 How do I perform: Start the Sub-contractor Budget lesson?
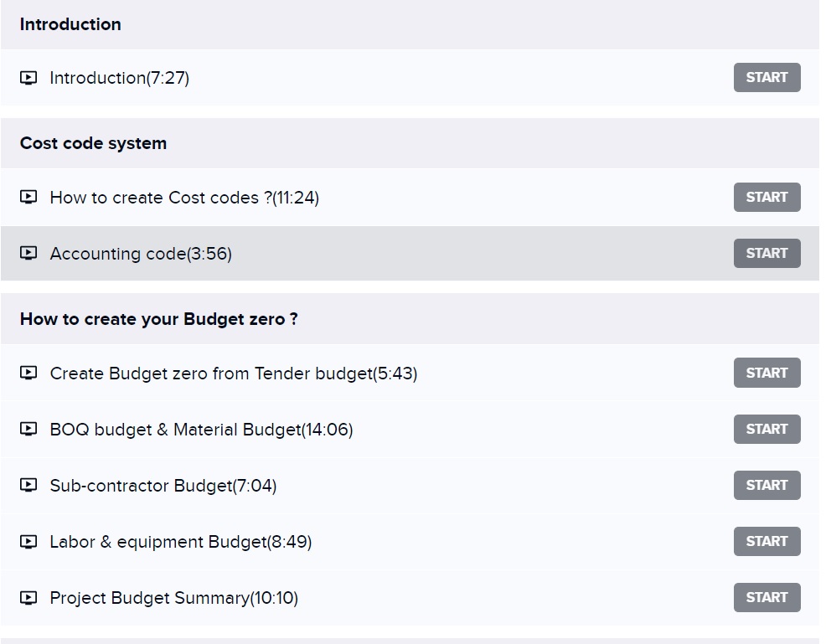767,485
